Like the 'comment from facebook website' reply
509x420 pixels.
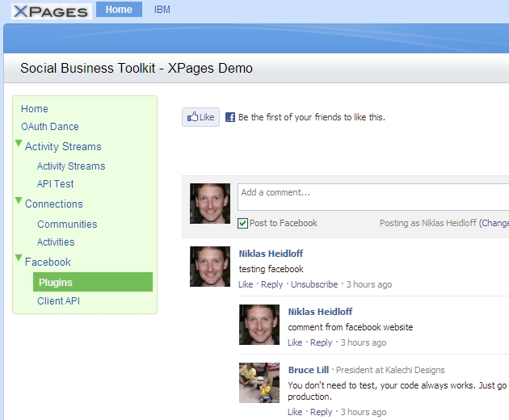point(295,342)
